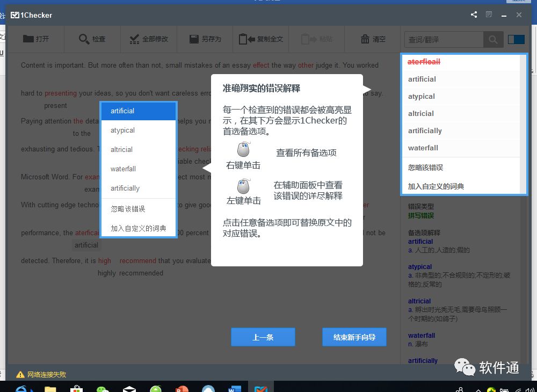Click 网络连接失败 status bar message

(47, 374)
